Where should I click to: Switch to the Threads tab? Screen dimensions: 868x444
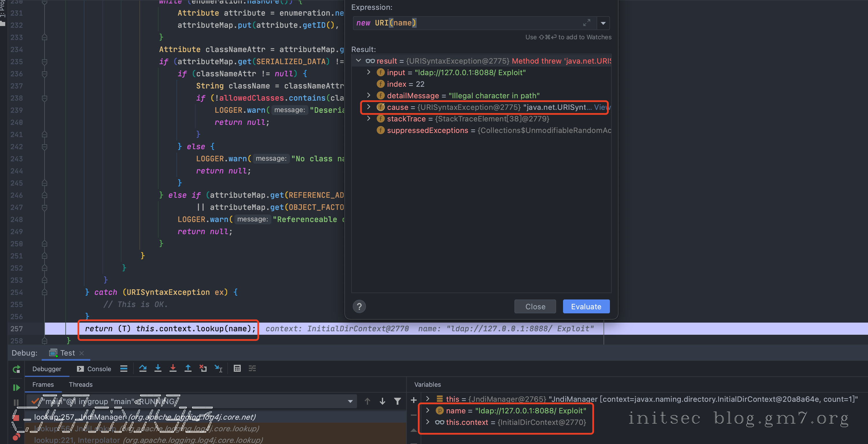(80, 384)
